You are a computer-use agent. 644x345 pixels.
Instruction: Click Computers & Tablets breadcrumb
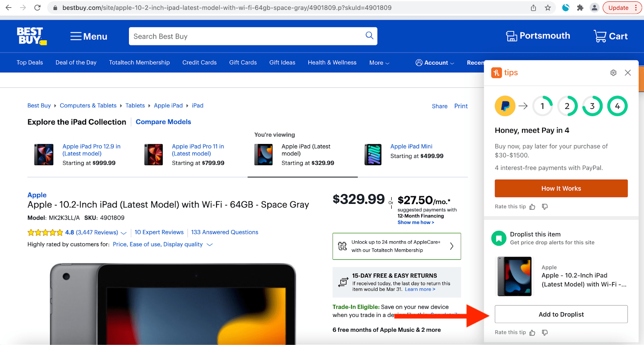click(88, 105)
